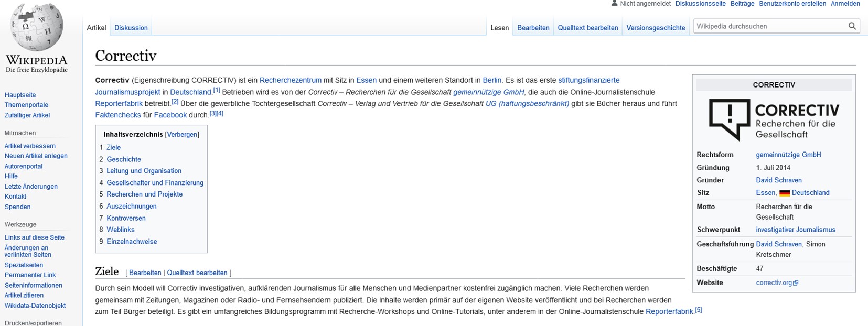The image size is (868, 326).
Task: Switch to the Diskussion tab
Action: click(131, 28)
